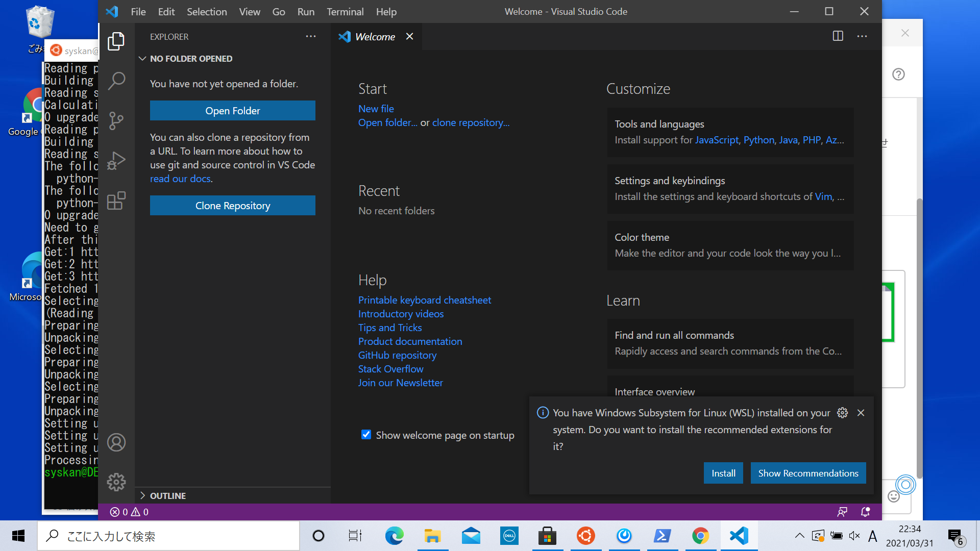Open Introductory videos link
The width and height of the screenshot is (980, 551).
[x=401, y=314]
